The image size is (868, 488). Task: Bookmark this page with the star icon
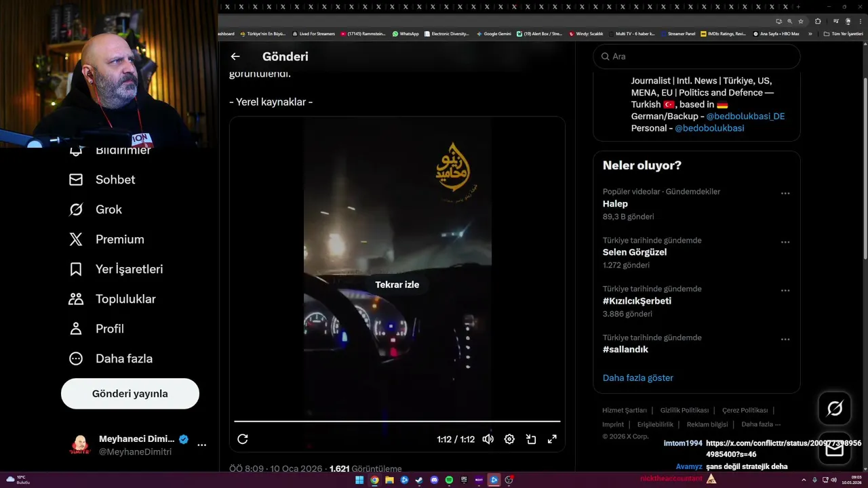point(801,21)
